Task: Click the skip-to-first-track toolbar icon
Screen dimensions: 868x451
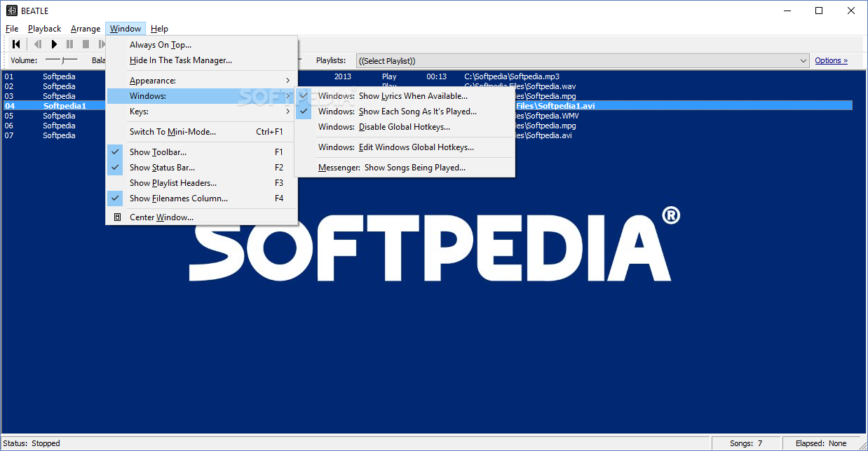Action: pyautogui.click(x=16, y=44)
